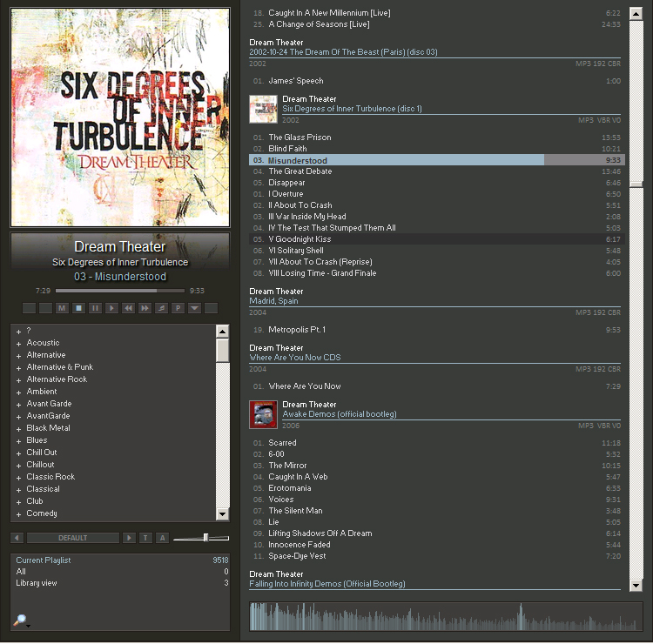Open Awake Demos (official bootleg) album header
This screenshot has width=653, height=644.
340,414
